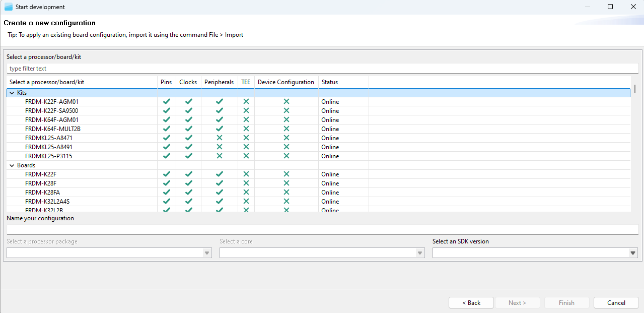This screenshot has width=644, height=313.
Task: Click the disabled Finish button
Action: click(x=566, y=302)
